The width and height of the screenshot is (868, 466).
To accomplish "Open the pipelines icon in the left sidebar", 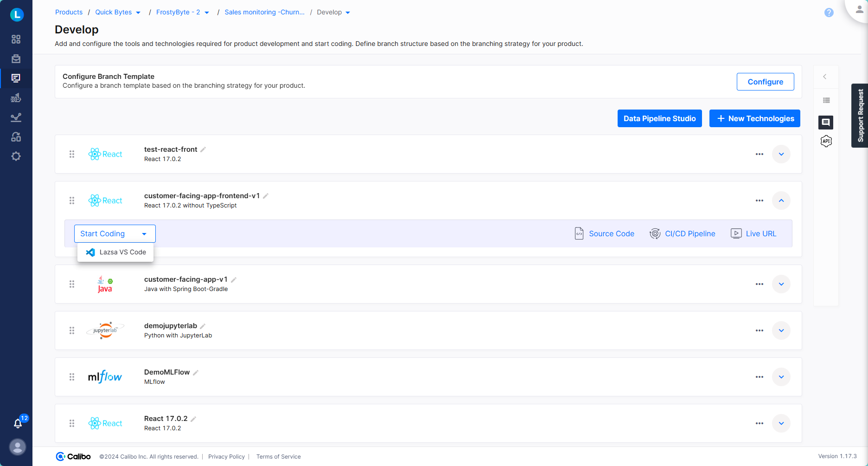I will pyautogui.click(x=16, y=97).
